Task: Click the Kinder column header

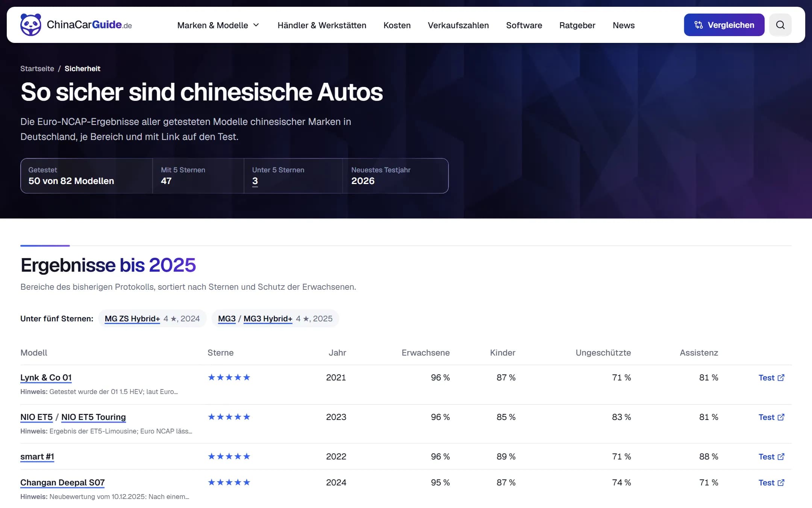Action: click(x=503, y=353)
